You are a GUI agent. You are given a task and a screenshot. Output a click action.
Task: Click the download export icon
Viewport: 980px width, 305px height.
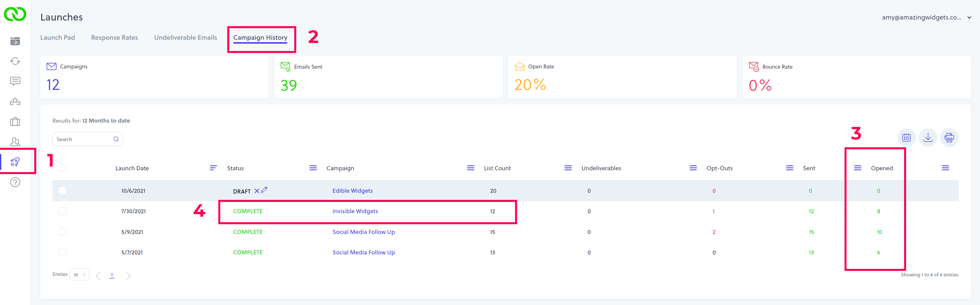pyautogui.click(x=928, y=138)
